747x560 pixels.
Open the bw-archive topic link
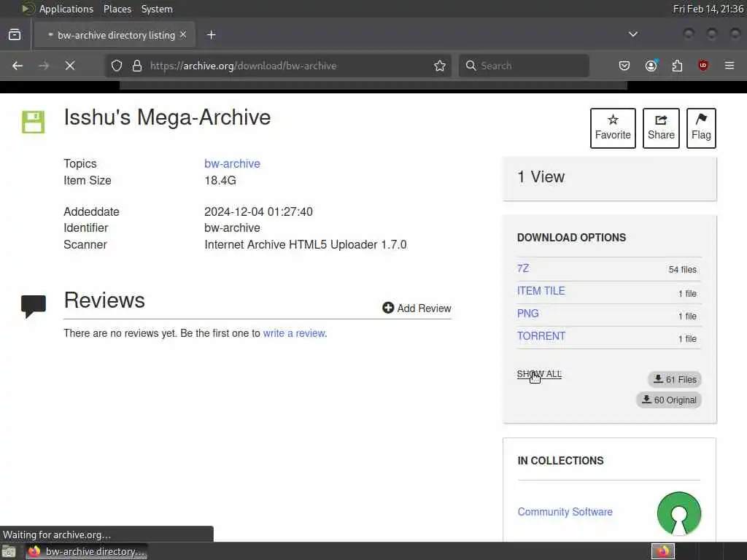tap(232, 164)
